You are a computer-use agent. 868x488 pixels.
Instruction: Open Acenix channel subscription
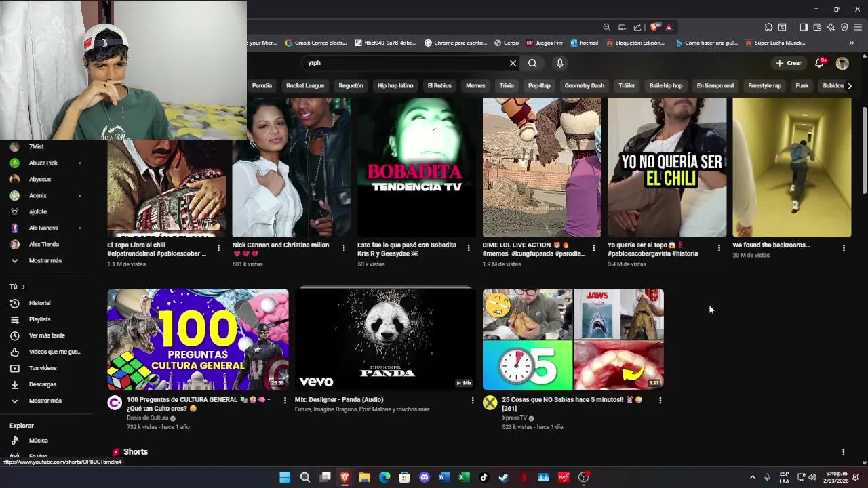point(37,196)
